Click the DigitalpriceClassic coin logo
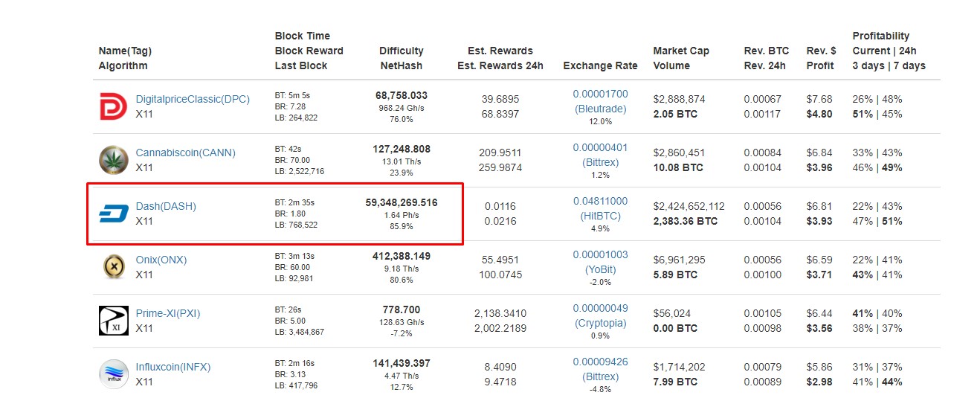The width and height of the screenshot is (980, 401). point(114,106)
